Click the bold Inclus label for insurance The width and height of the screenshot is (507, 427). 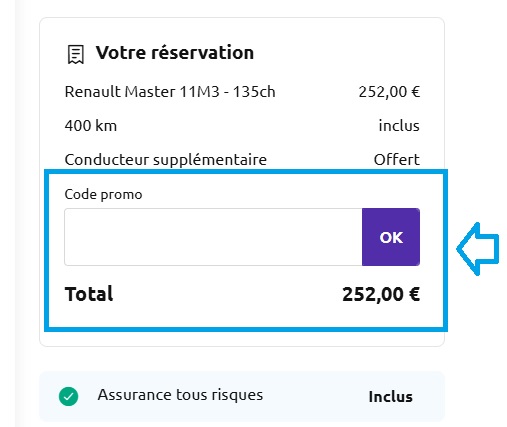point(391,397)
